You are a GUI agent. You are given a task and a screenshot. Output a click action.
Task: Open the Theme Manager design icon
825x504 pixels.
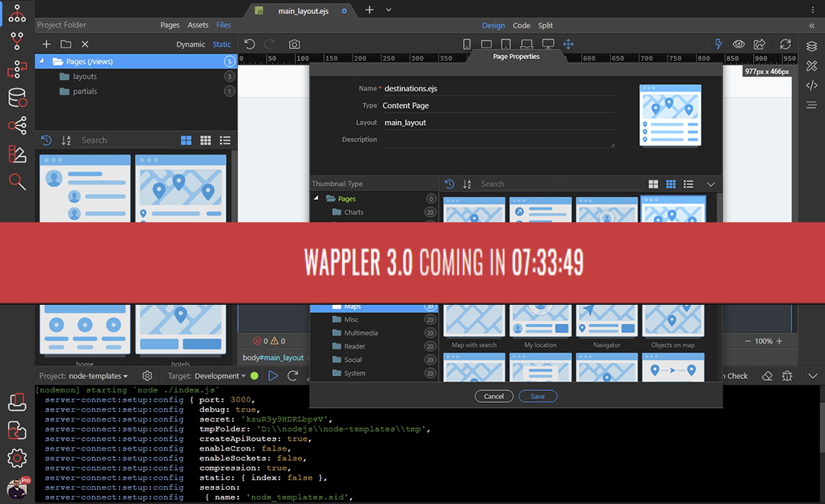[17, 154]
